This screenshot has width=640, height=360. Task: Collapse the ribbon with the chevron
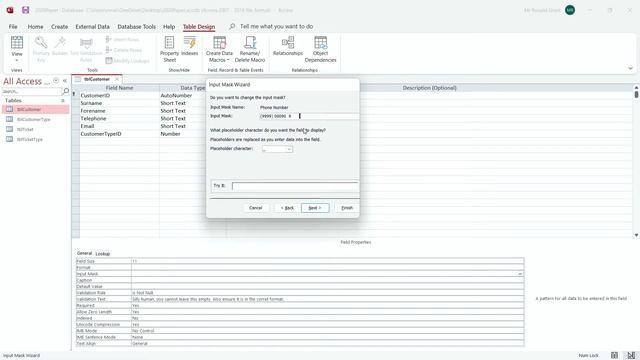pos(630,69)
